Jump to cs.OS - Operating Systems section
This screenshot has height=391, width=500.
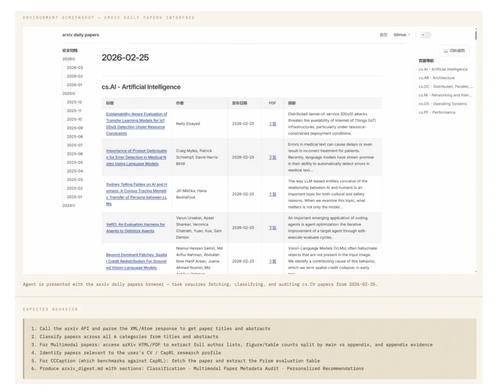point(443,104)
